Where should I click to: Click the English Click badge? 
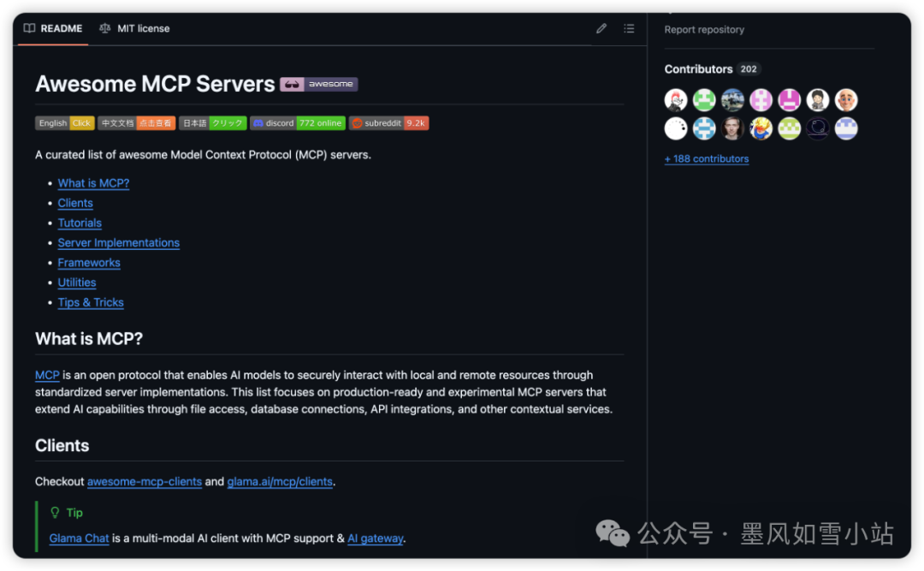click(x=65, y=123)
